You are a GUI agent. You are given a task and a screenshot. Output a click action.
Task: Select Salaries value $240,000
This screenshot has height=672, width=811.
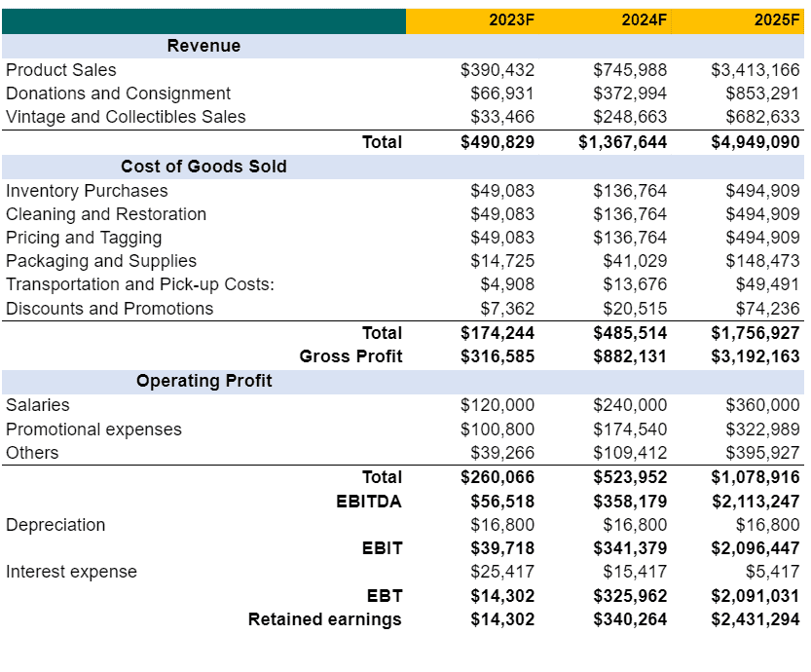[x=630, y=405]
